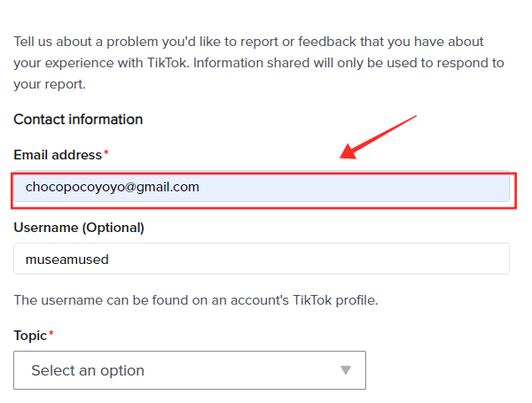Click the Topic dropdown triangle arrow
The image size is (532, 403).
pyautogui.click(x=346, y=370)
